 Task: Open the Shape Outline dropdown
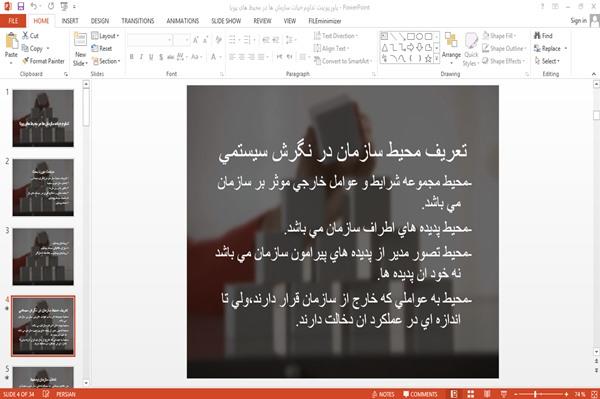point(504,48)
